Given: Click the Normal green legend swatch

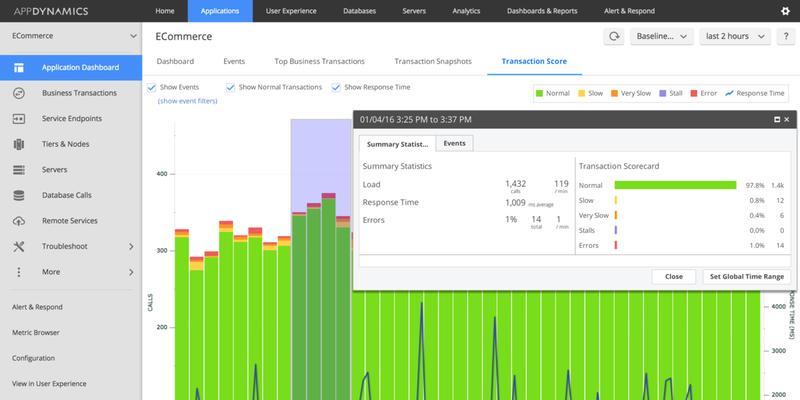Looking at the screenshot, I should click(x=539, y=93).
